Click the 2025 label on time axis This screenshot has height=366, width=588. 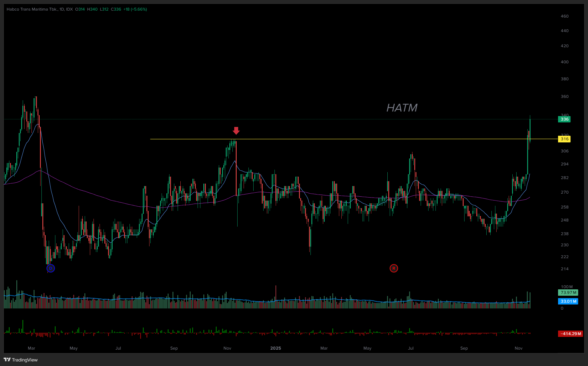(x=275, y=348)
